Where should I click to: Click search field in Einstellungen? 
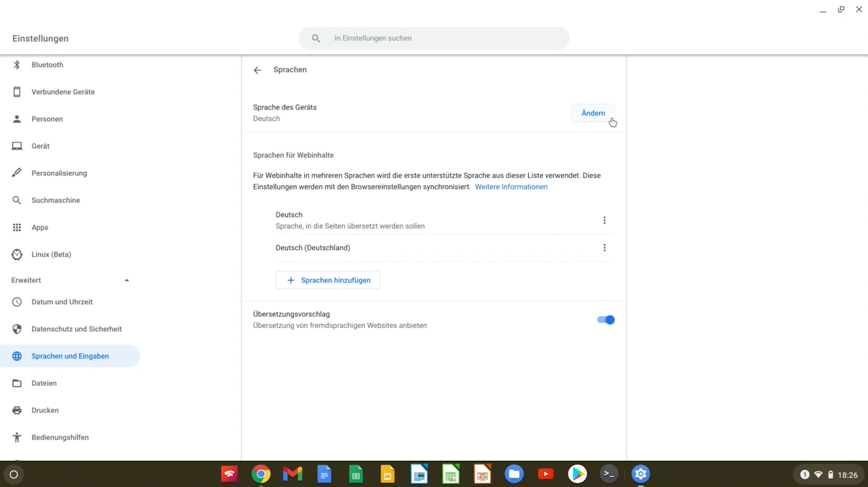434,38
